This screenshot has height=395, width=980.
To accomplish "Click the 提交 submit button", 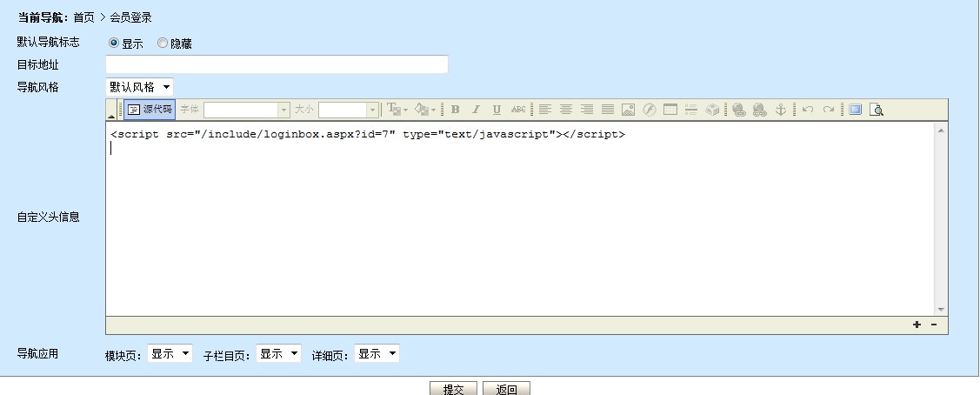I will (x=453, y=389).
